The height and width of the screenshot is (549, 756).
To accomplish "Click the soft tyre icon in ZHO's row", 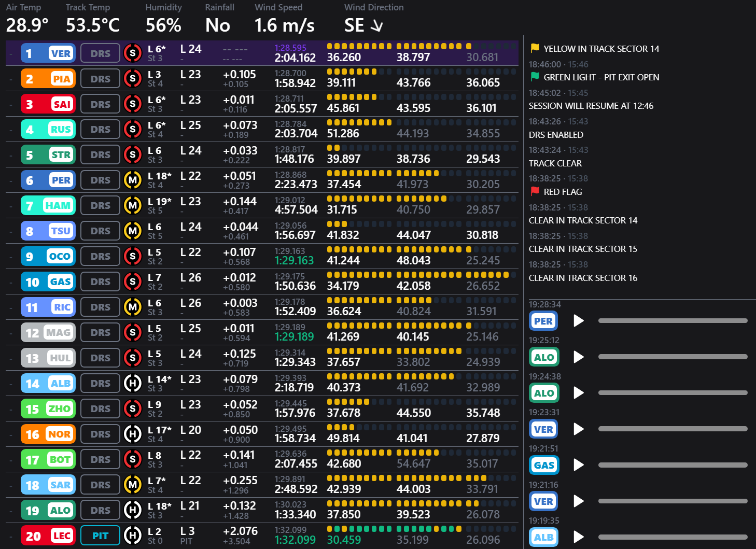I will coord(133,409).
